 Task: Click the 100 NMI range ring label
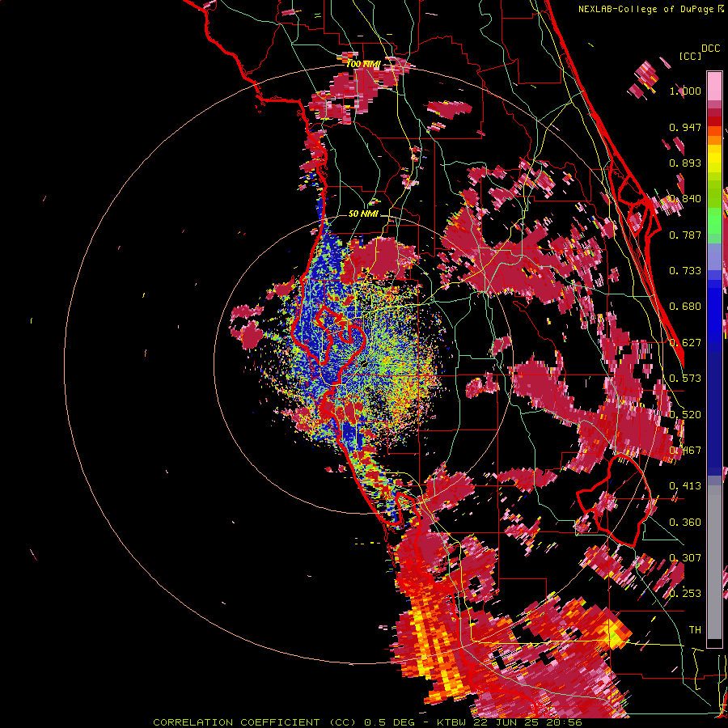[x=363, y=64]
